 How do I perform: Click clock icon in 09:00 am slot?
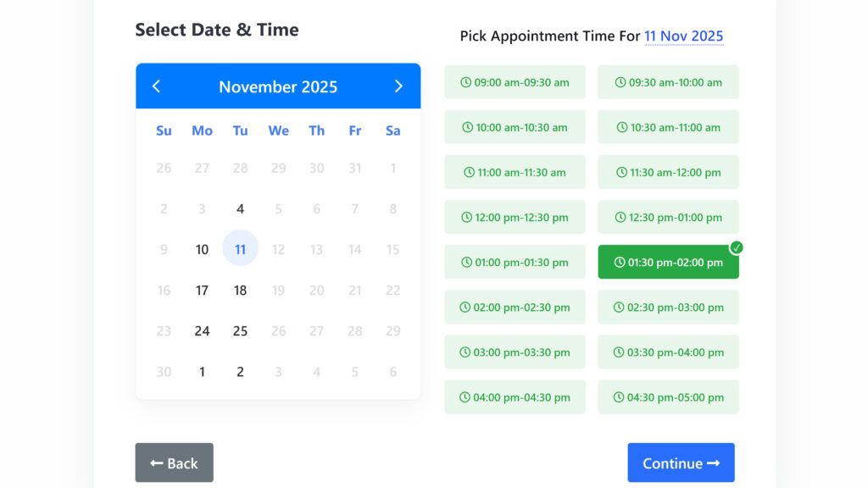[x=465, y=82]
